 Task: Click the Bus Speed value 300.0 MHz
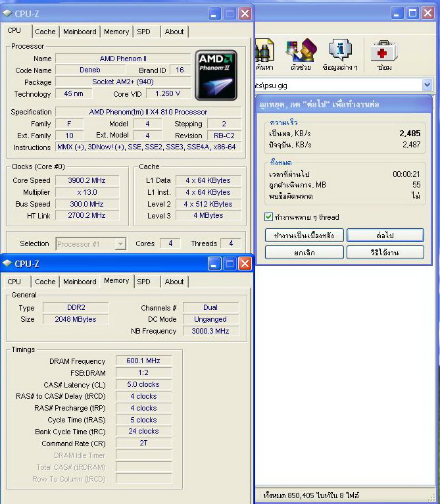tap(87, 204)
